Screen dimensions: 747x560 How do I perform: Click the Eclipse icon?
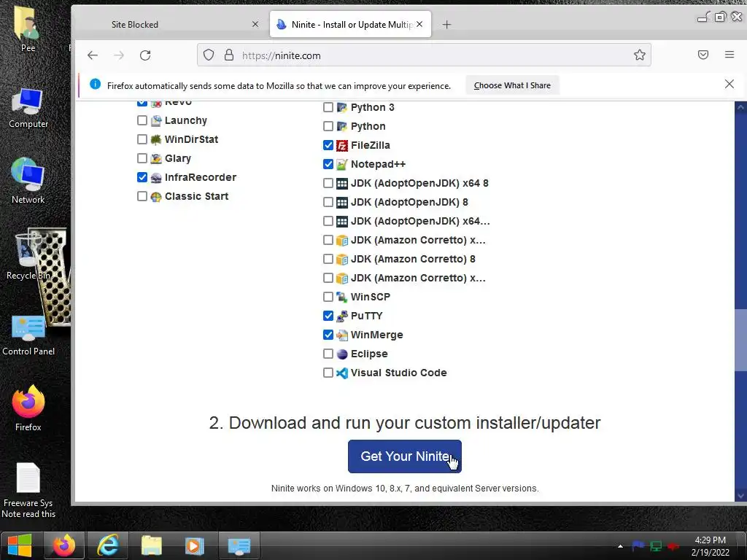341,354
